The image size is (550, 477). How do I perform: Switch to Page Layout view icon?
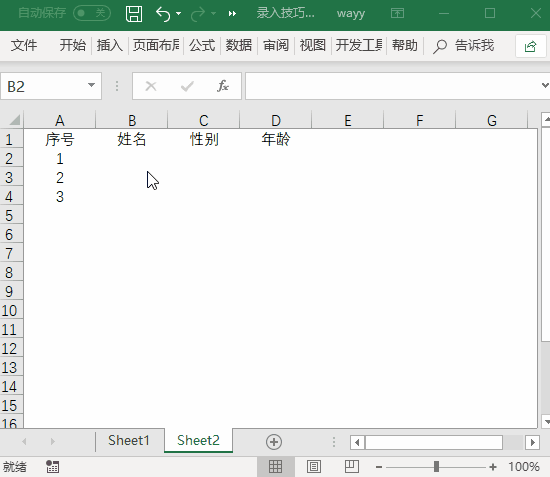(x=314, y=466)
